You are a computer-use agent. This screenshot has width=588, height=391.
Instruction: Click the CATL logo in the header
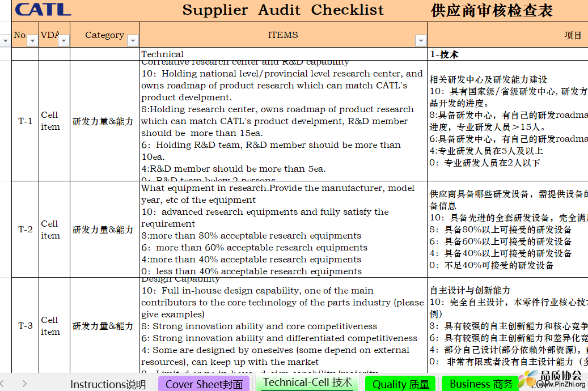click(x=43, y=10)
